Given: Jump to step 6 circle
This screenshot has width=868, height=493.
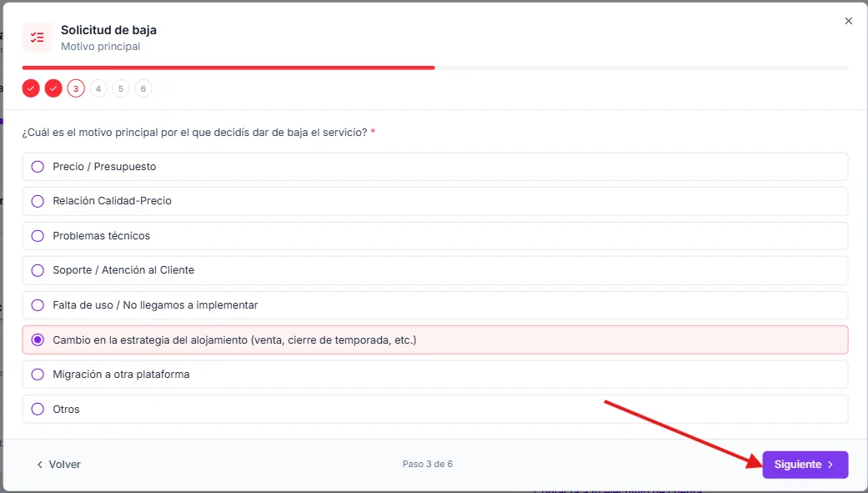Looking at the screenshot, I should pyautogui.click(x=143, y=88).
